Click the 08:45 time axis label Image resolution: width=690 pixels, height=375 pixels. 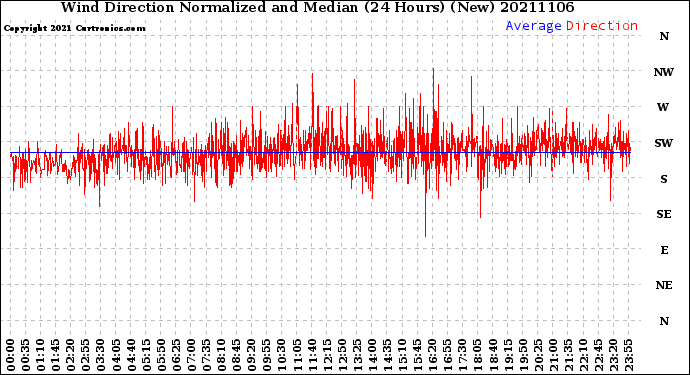(237, 355)
